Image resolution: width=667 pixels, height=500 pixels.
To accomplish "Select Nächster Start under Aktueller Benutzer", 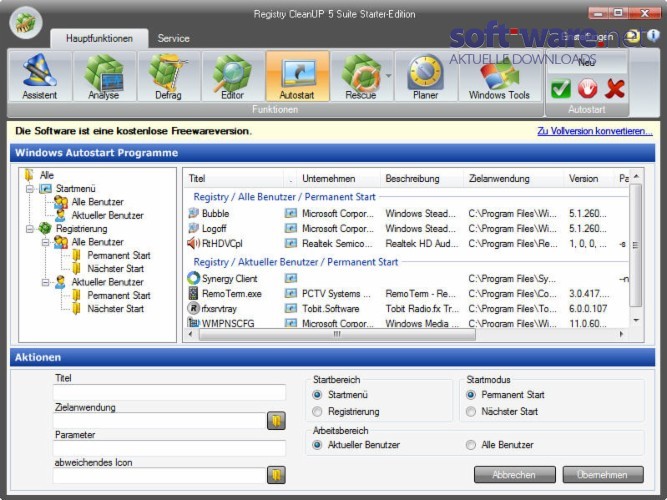I will tap(115, 309).
